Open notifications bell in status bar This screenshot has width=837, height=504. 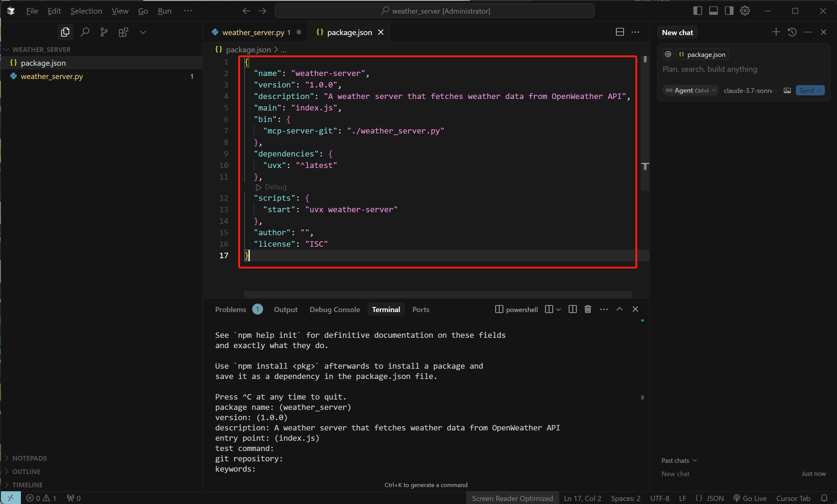coord(824,498)
